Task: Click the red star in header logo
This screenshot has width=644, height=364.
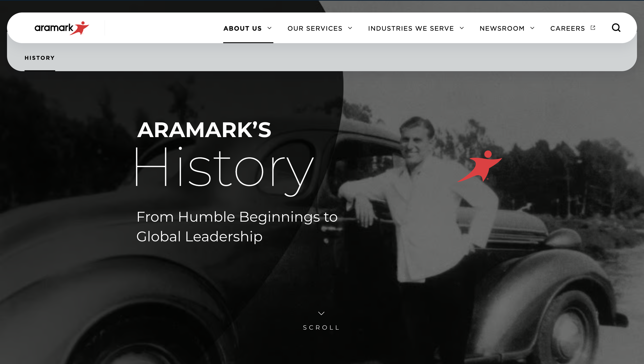Action: pyautogui.click(x=80, y=28)
